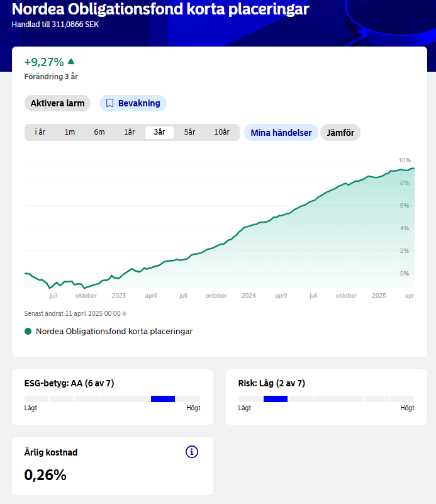Switch chart to 1m period
436x504 pixels.
(70, 132)
